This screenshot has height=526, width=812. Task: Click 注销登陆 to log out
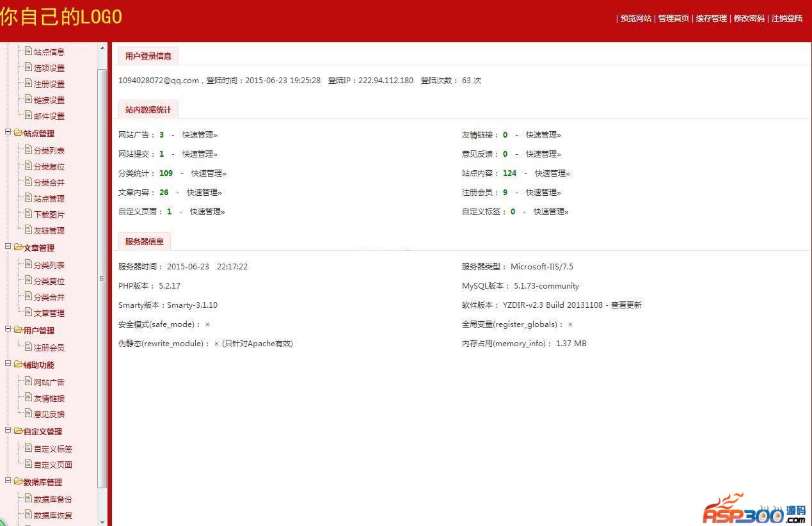pyautogui.click(x=787, y=19)
